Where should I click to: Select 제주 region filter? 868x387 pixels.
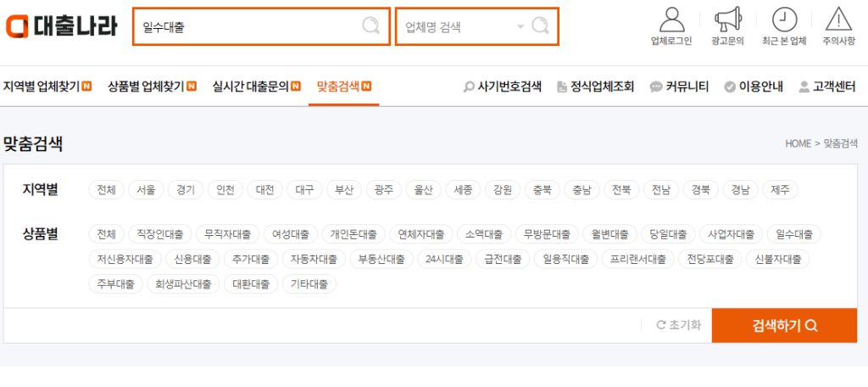coord(780,190)
